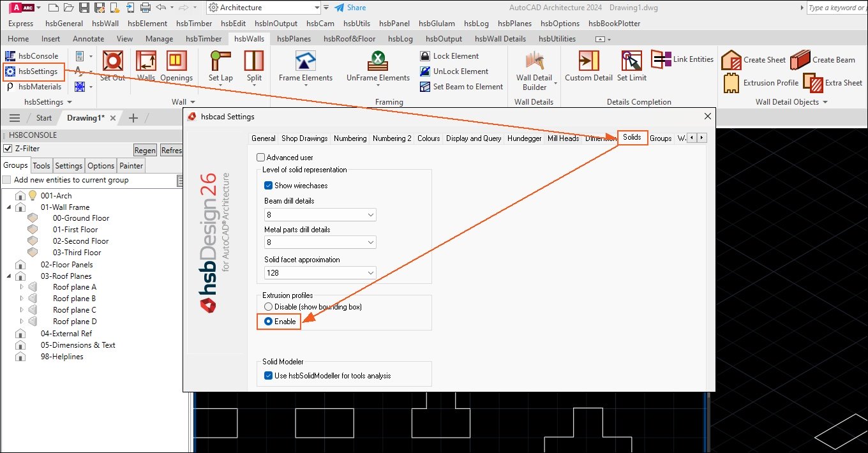Click the Link Entities tool

pos(682,59)
